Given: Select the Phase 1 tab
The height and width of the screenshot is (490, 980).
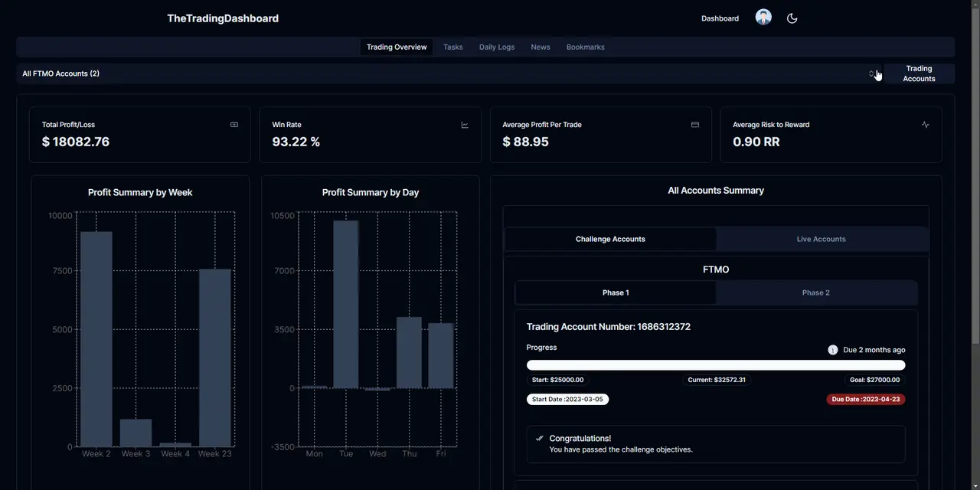Looking at the screenshot, I should tap(616, 292).
